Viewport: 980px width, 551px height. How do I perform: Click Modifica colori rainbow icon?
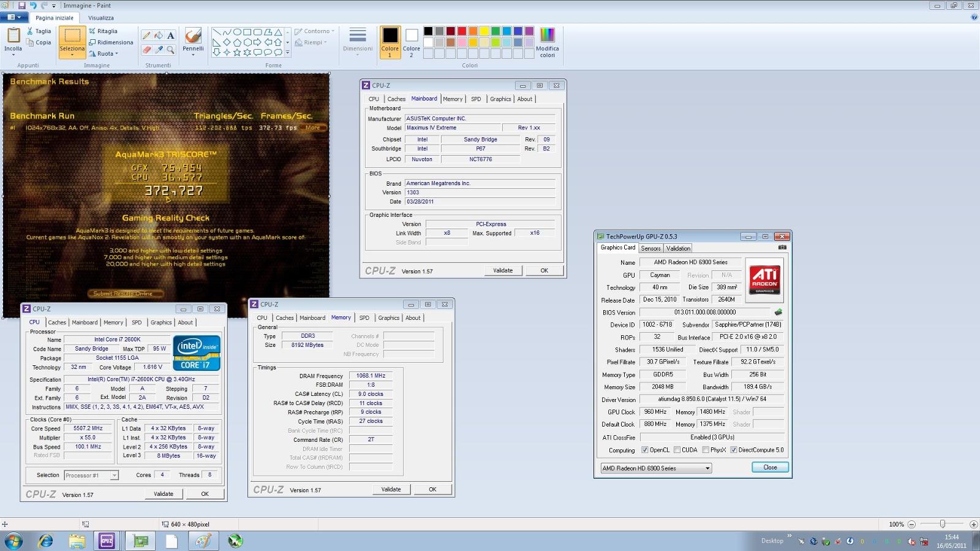click(547, 35)
